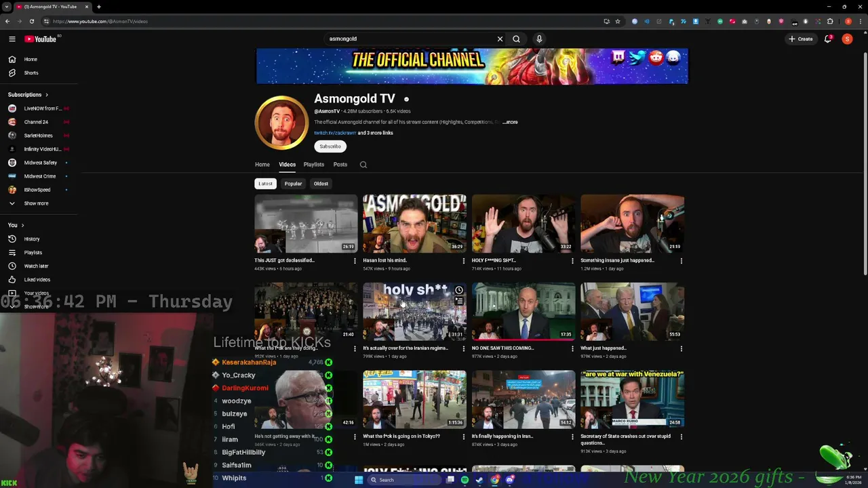The image size is (868, 488).
Task: Select the Latest filter chip
Action: tap(265, 184)
